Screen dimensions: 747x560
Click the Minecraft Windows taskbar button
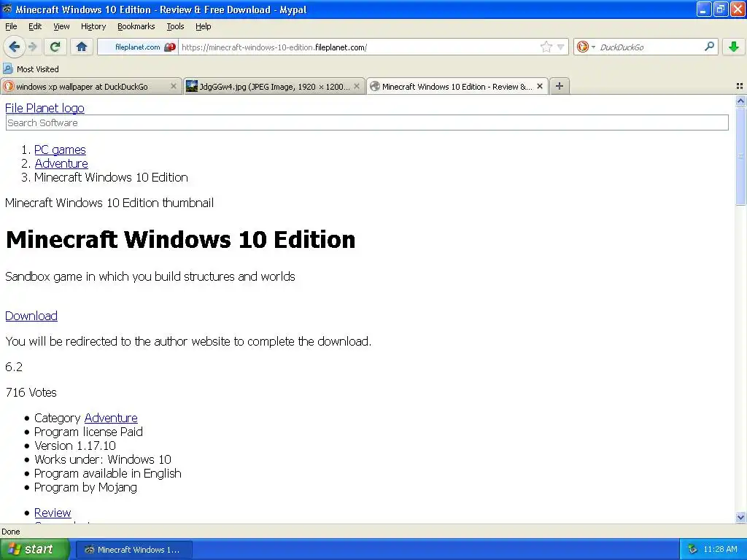pyautogui.click(x=134, y=550)
